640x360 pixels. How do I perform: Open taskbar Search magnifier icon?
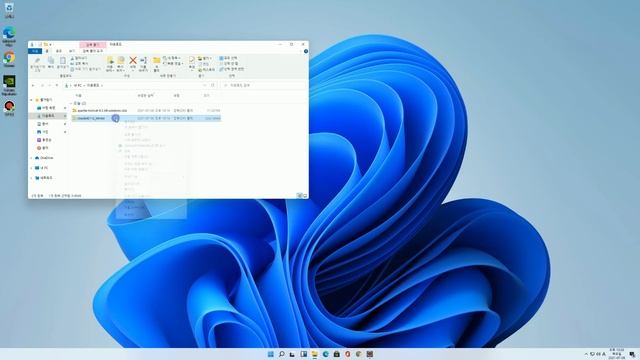[x=282, y=354]
